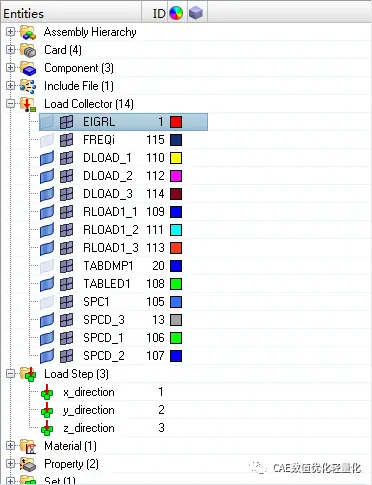Change the green TABLED1 color swatch
Viewport: 372px width, 485px height.
click(176, 284)
